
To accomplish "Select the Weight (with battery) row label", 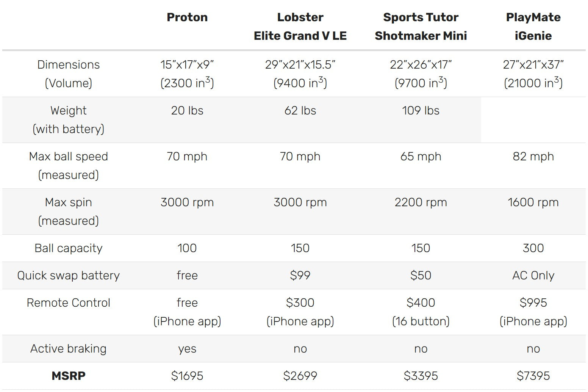I will click(69, 120).
